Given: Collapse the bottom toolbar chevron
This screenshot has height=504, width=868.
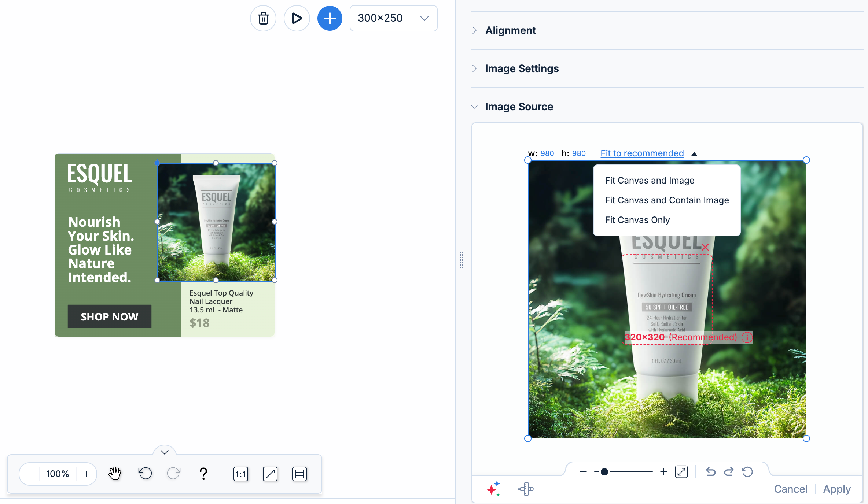Looking at the screenshot, I should point(165,452).
